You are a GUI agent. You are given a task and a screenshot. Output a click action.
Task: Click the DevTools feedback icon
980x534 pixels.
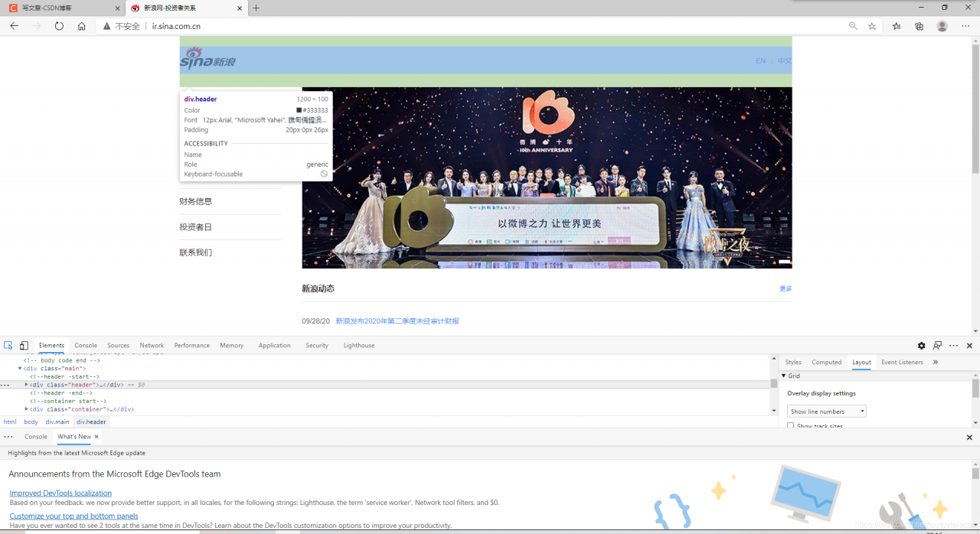coord(937,346)
